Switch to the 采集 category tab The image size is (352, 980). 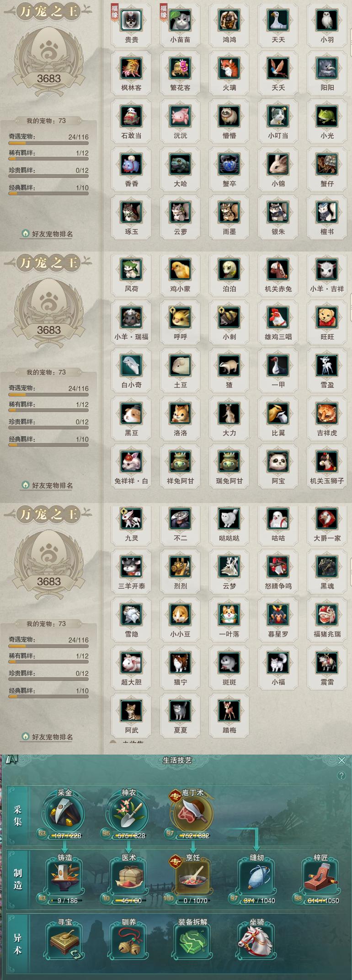pyautogui.click(x=18, y=816)
